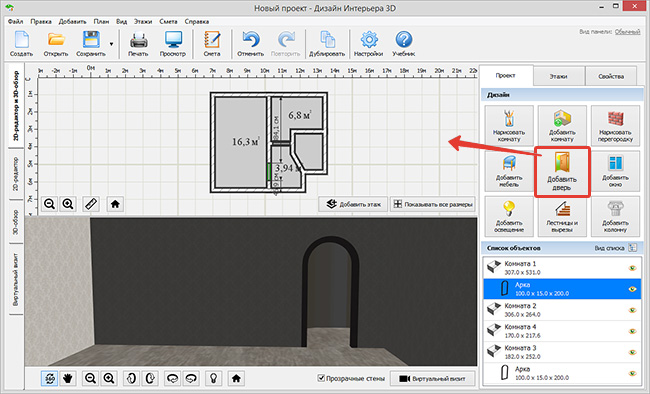Screen dimensions: 650x394
Task: Open the Учебник help icon
Action: 404,44
